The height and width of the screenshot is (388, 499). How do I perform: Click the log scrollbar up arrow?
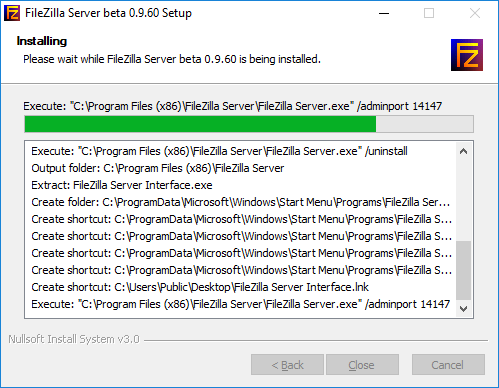click(463, 151)
